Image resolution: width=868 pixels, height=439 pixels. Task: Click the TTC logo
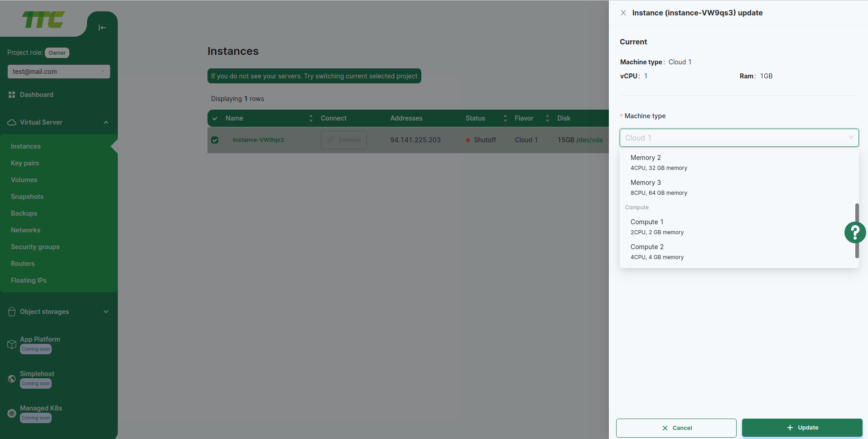43,19
